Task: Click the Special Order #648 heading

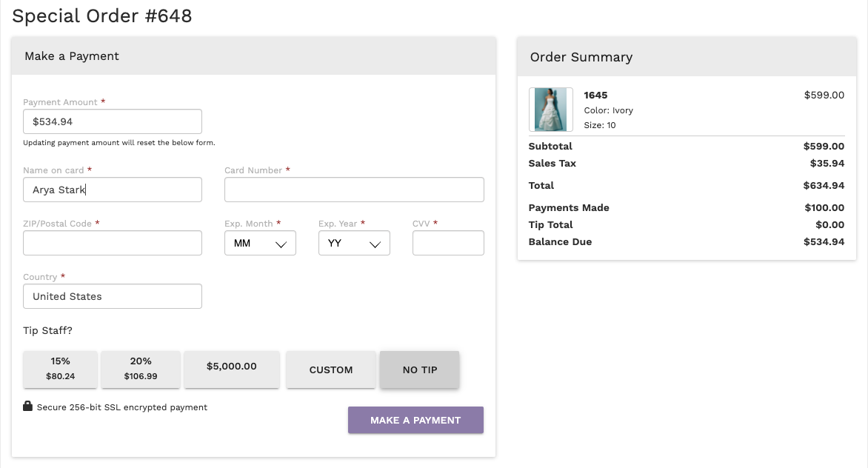Action: 102,16
